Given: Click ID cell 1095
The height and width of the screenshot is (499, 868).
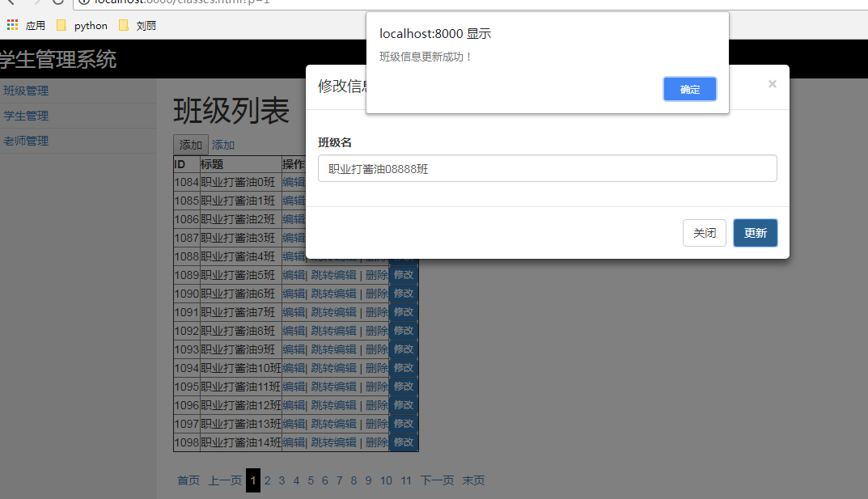Looking at the screenshot, I should tap(187, 386).
